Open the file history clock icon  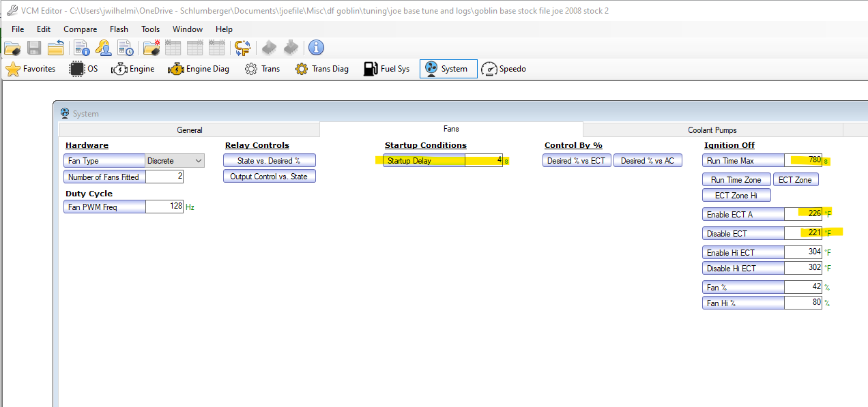point(125,48)
